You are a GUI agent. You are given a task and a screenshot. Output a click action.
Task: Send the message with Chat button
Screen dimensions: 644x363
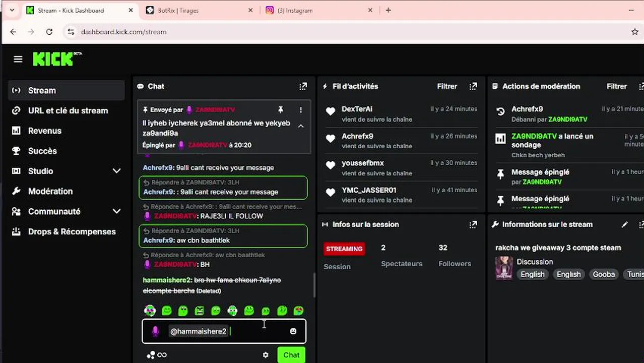click(291, 355)
